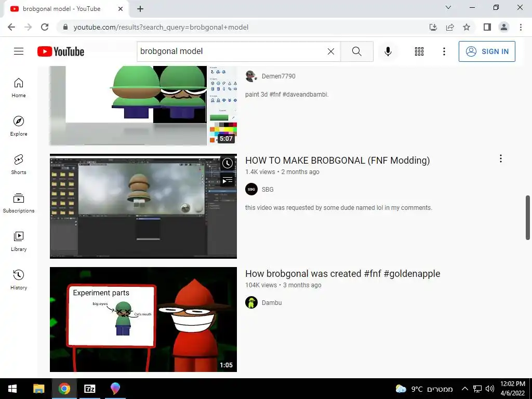Show hidden system tray icons
Image resolution: width=532 pixels, height=399 pixels.
coord(465,389)
